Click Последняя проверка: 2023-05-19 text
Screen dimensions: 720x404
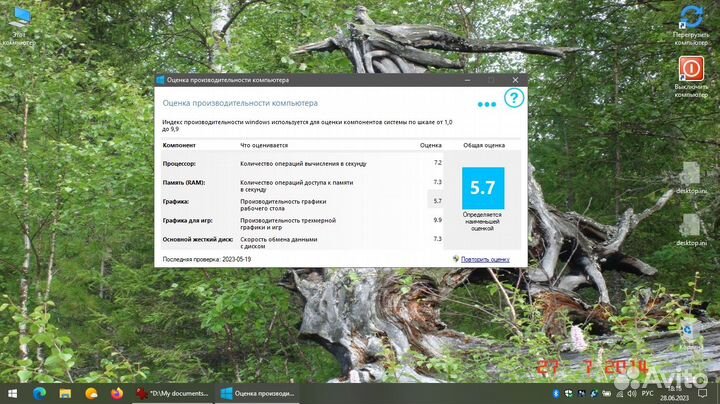tap(207, 259)
